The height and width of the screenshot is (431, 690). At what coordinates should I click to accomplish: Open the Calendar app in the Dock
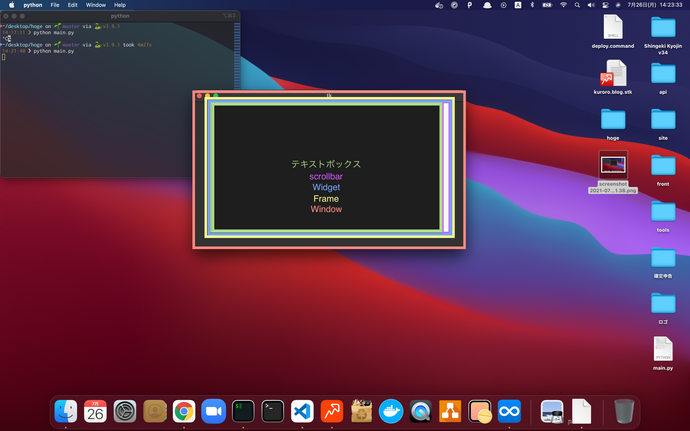pos(95,411)
